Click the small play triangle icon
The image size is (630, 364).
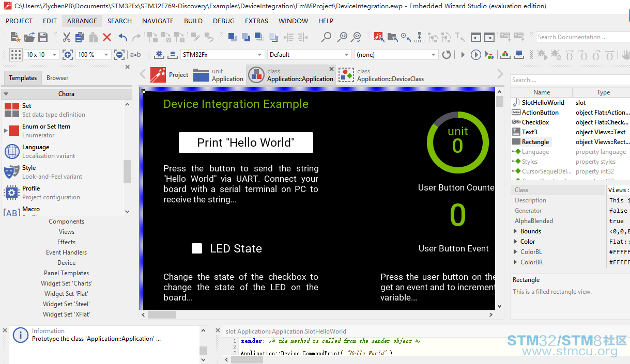pyautogui.click(x=463, y=55)
